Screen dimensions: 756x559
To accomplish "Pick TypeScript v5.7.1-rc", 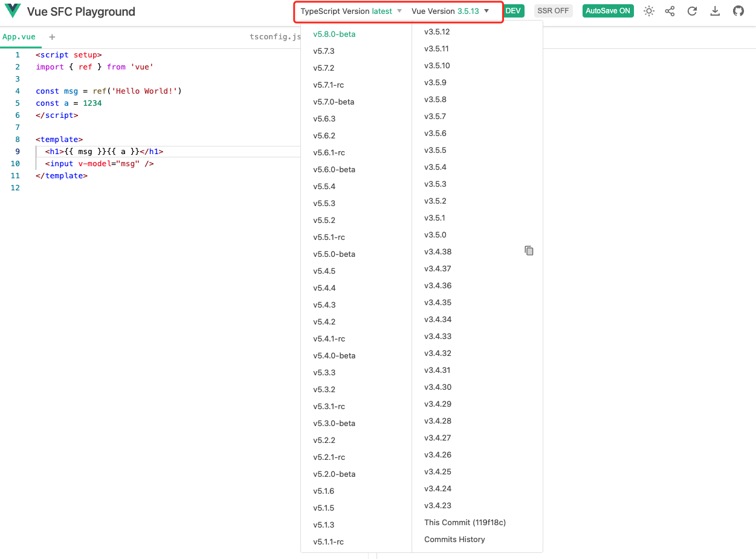I will 328,85.
